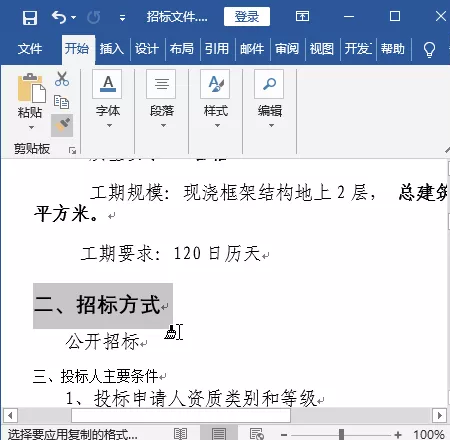Click the line 工期要求: 120日历天
The width and height of the screenshot is (450, 440).
pyautogui.click(x=171, y=253)
